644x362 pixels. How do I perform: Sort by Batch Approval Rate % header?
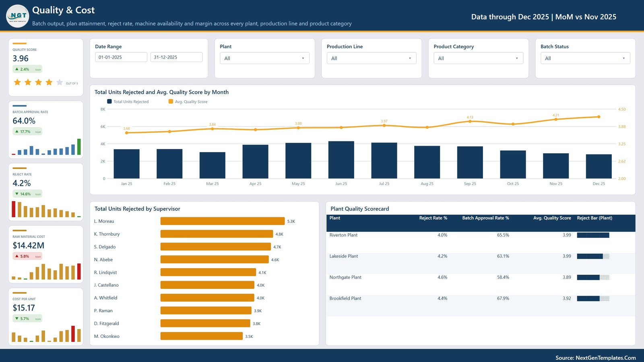(485, 218)
